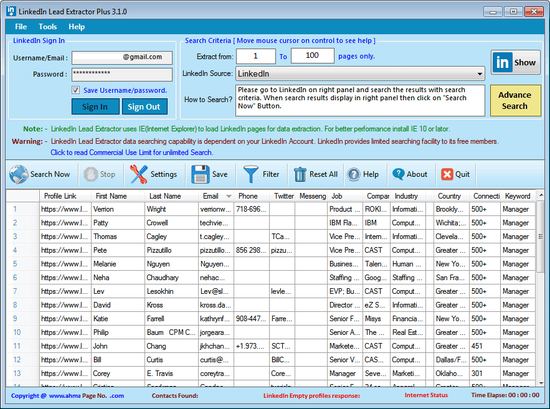Click the Industry column header
Image resolution: width=550 pixels, height=409 pixels.
408,196
